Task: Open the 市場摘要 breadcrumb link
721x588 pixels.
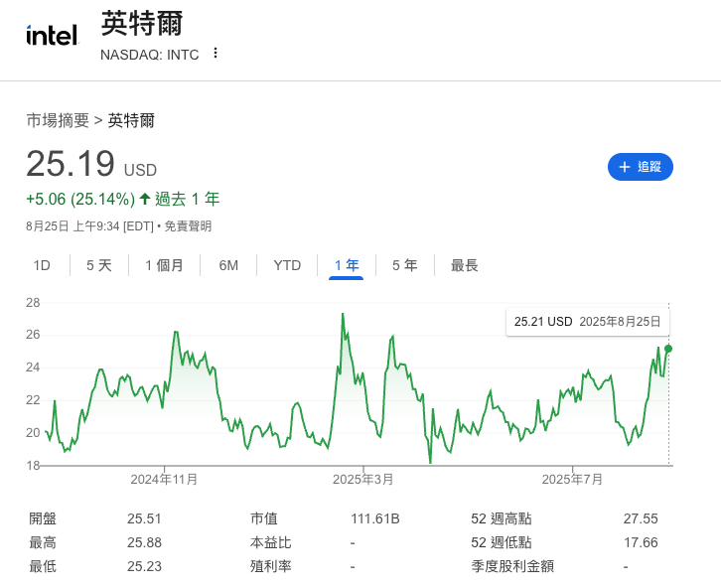Action: point(58,120)
